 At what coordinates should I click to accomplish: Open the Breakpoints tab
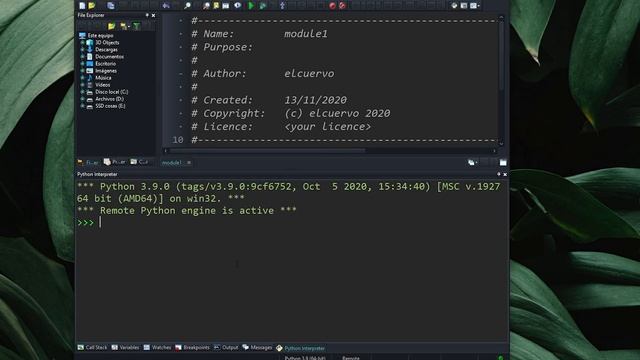[x=192, y=348]
